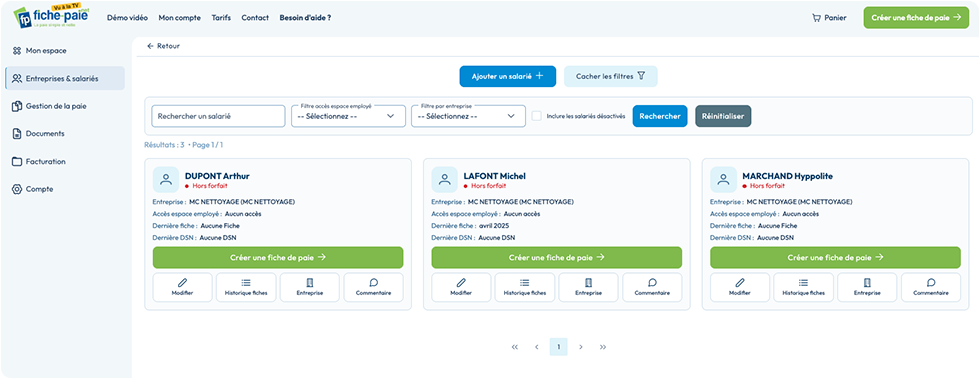The image size is (980, 379).
Task: Open Commentaire for DUPONT Arthur
Action: [x=374, y=287]
